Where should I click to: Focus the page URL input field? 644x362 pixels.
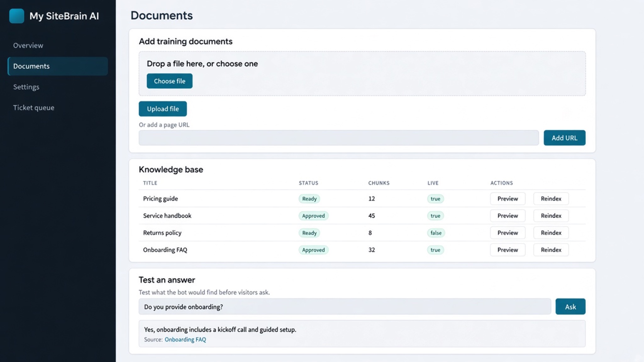coord(339,138)
